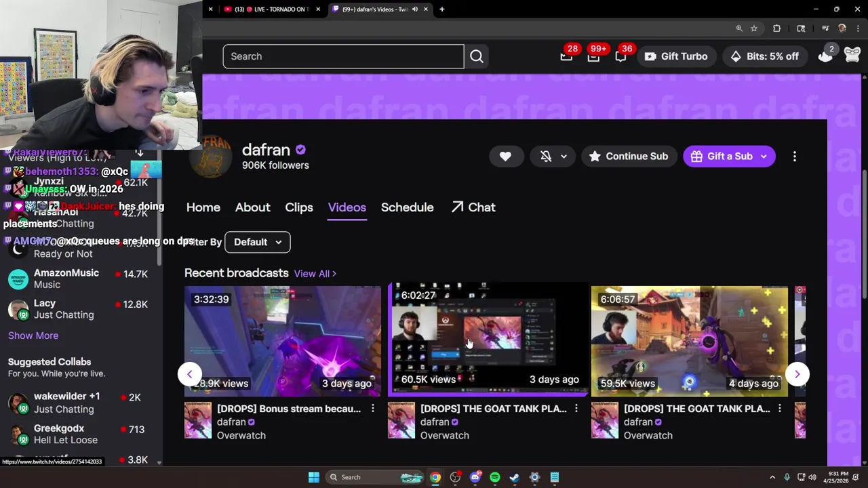Click Show More in sidebar
Screen dimensions: 868x488
(x=33, y=335)
